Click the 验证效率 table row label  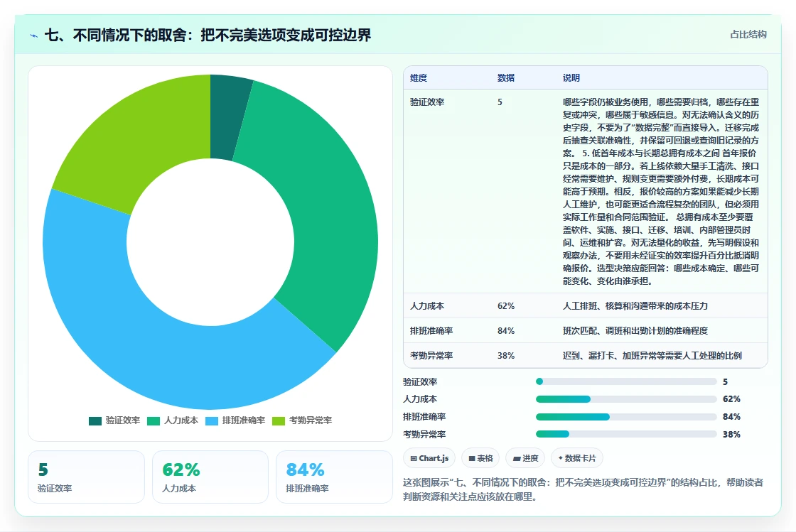427,102
